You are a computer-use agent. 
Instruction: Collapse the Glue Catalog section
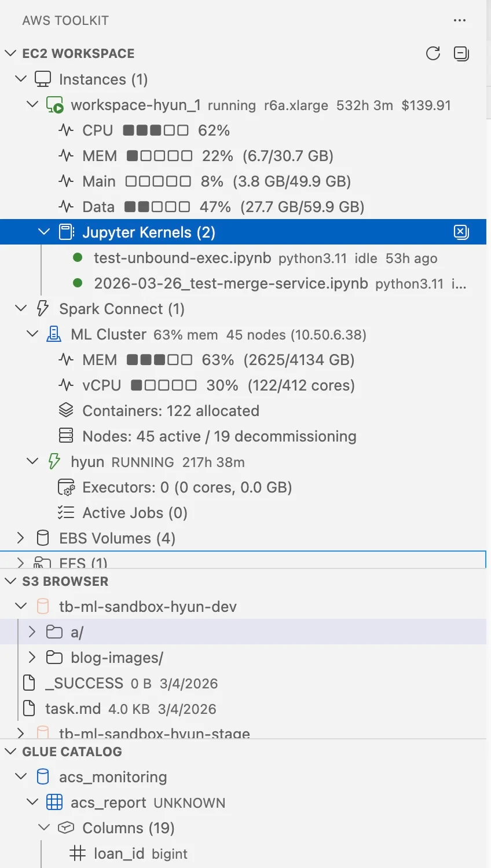click(10, 752)
